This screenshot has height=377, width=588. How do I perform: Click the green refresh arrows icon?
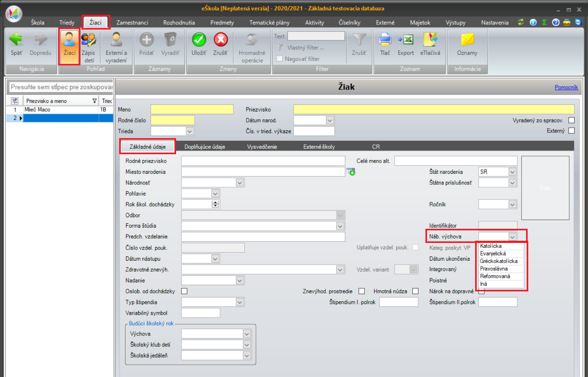coord(521,22)
